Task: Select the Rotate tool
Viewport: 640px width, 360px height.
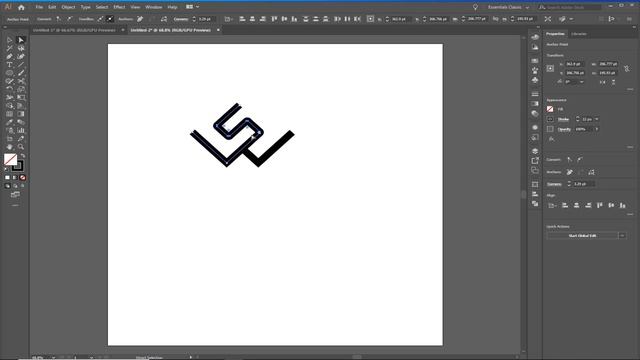Action: tap(9, 89)
